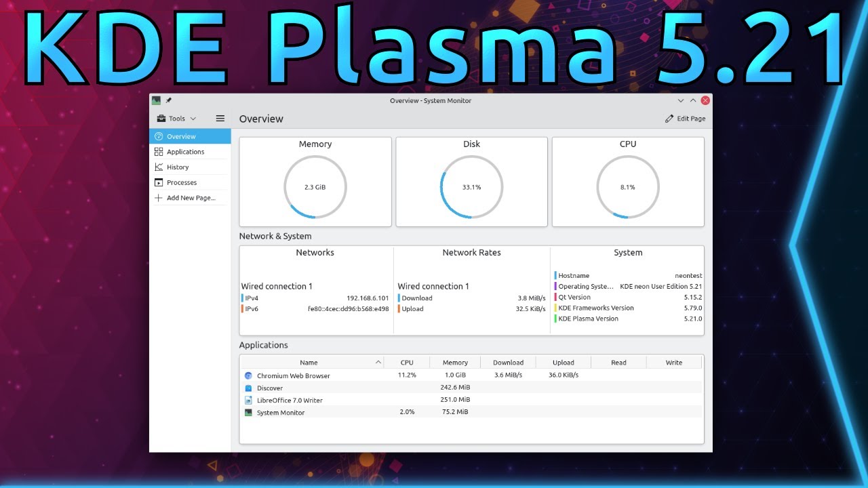
Task: Click the CPU usage ring showing 8.1%
Action: click(628, 187)
